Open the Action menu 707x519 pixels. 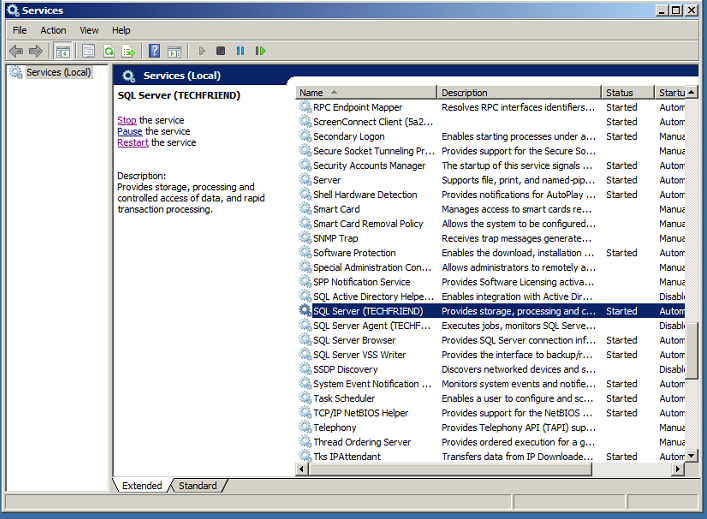point(53,30)
